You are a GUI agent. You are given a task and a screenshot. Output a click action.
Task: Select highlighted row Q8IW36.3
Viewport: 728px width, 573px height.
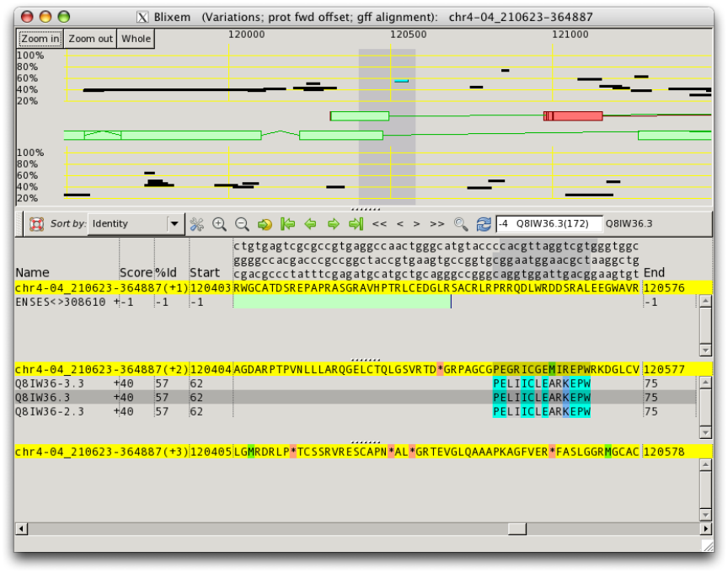pyautogui.click(x=356, y=398)
